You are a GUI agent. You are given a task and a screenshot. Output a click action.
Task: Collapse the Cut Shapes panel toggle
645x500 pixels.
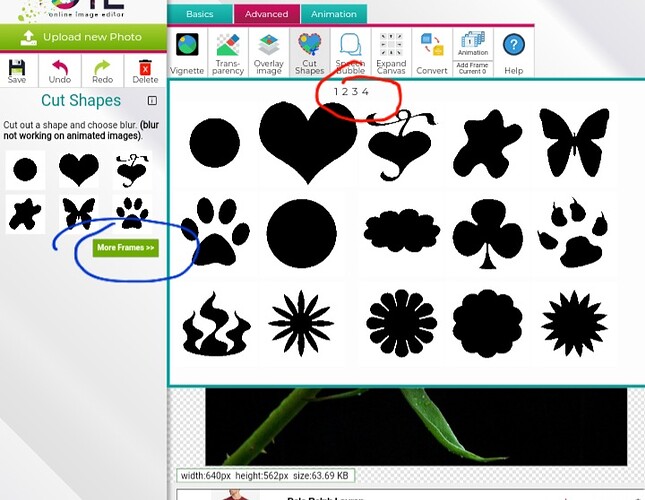(152, 101)
